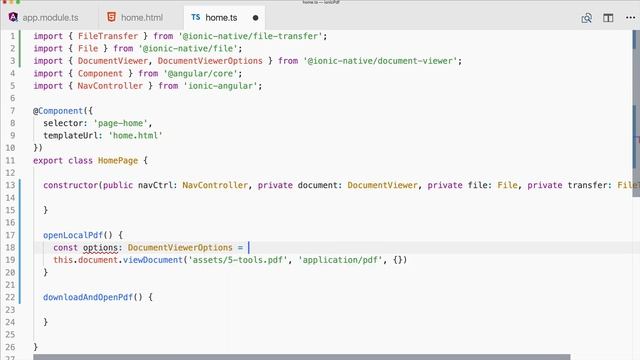Click 'NavController' type in constructor
640x360 pixels.
215,185
